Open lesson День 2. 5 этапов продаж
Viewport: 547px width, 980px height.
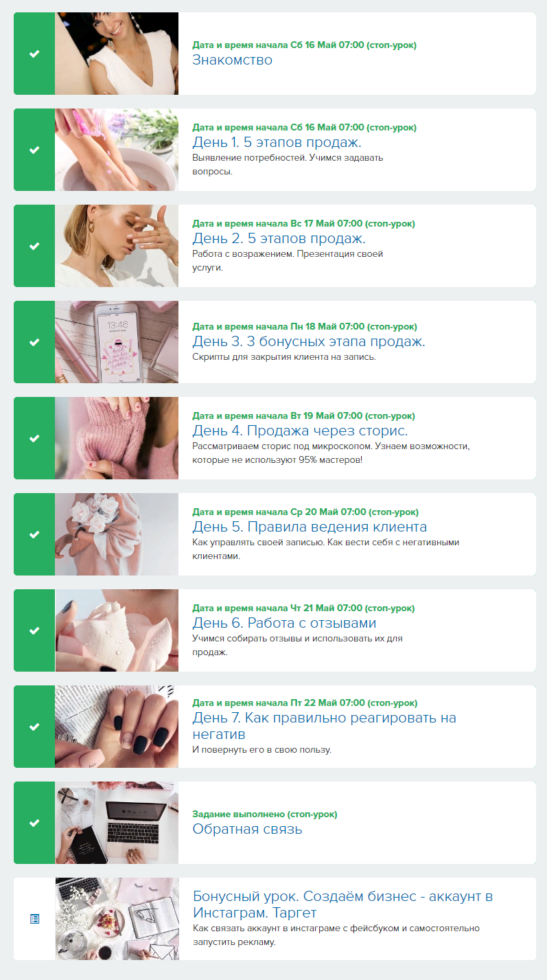[x=279, y=238]
